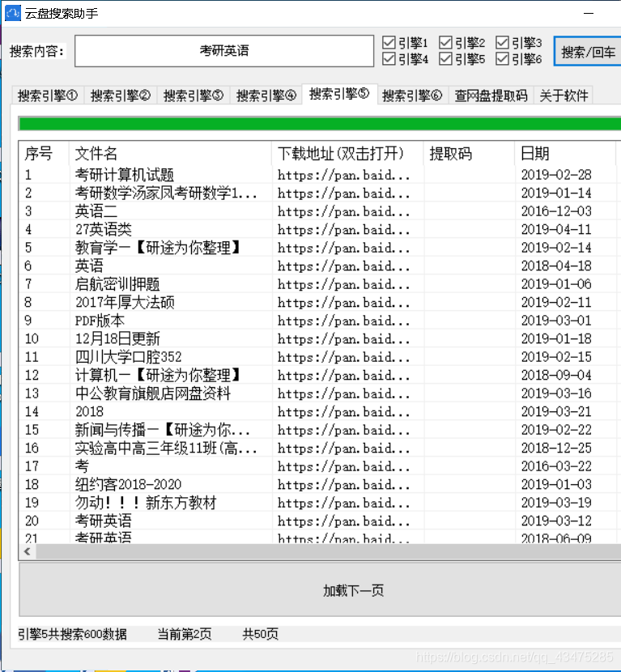This screenshot has height=672, width=621.
Task: Select the file named 考 in row 17
Action: pos(83,466)
